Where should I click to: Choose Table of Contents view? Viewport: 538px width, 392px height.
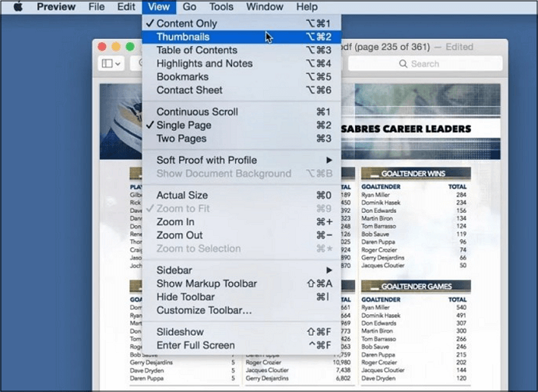[241, 50]
